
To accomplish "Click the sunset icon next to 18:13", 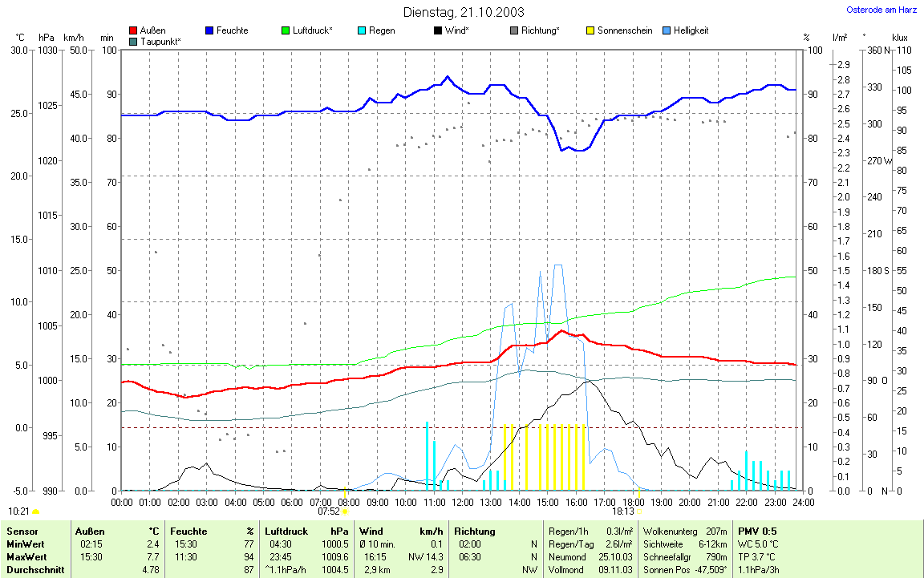I will pos(638,511).
